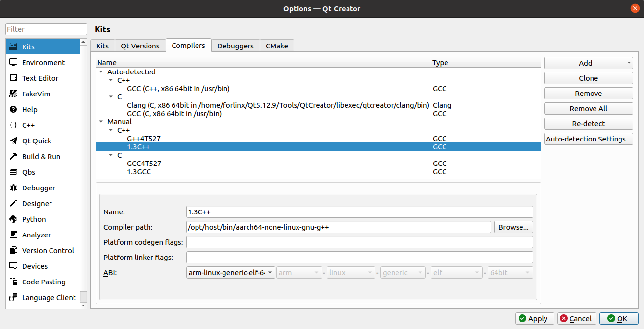Open the Qt Quick icon

point(13,141)
